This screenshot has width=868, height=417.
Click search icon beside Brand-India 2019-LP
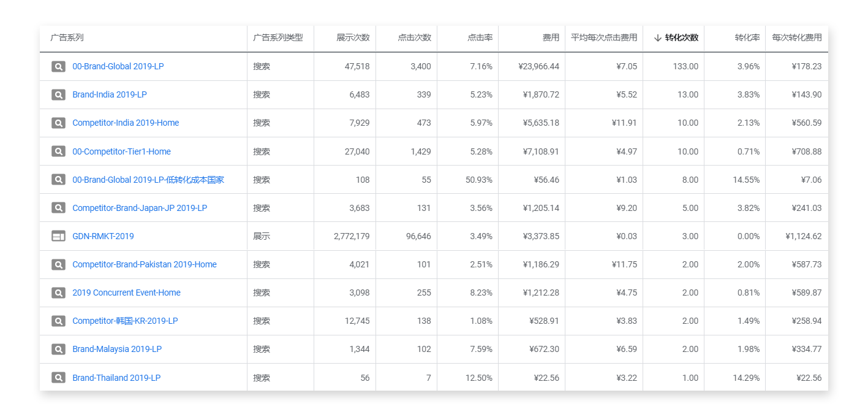58,94
